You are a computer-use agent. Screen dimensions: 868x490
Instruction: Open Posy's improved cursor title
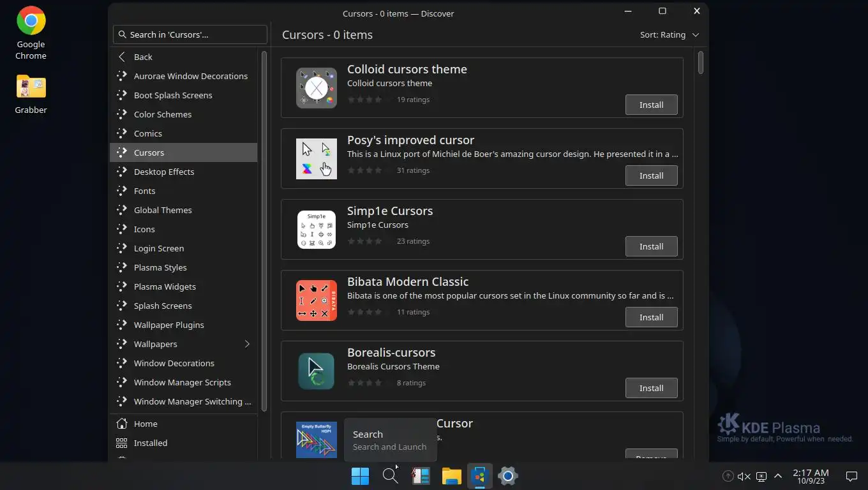point(410,140)
